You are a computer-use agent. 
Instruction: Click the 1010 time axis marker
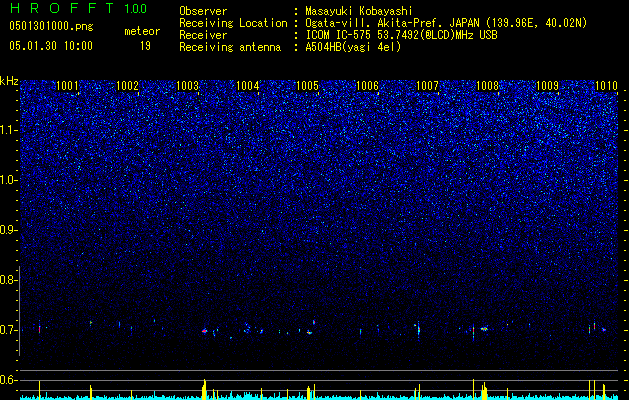tap(607, 86)
